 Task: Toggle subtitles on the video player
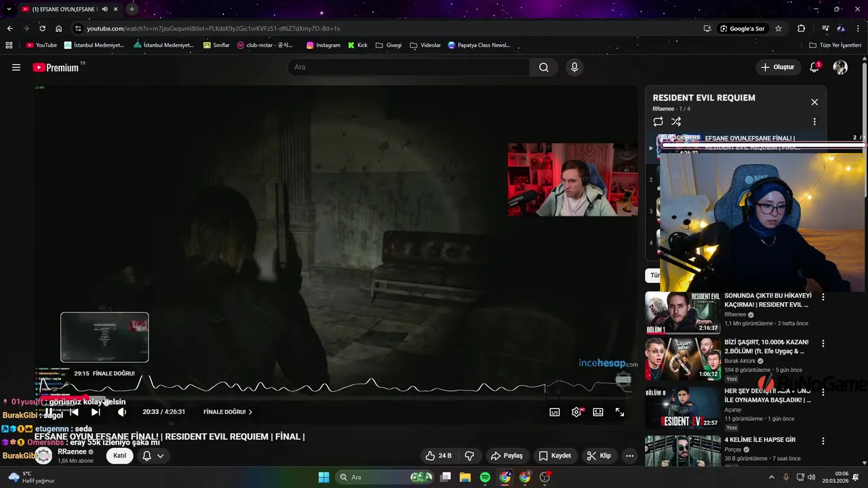click(555, 412)
